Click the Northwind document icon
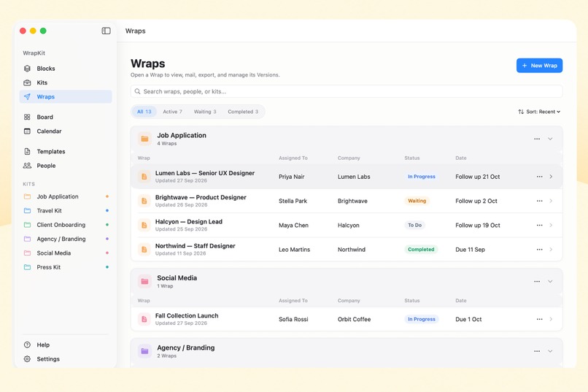588x392 pixels. pyautogui.click(x=144, y=250)
